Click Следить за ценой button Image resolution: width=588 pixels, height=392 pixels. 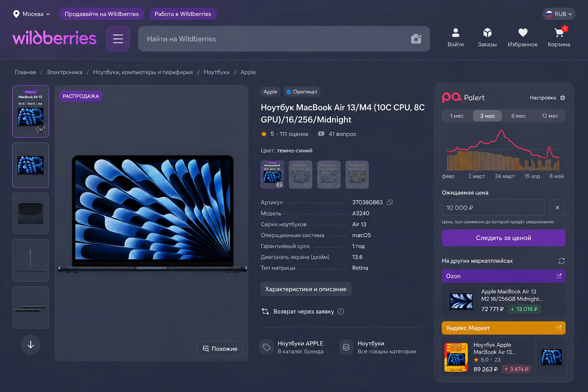click(x=503, y=238)
